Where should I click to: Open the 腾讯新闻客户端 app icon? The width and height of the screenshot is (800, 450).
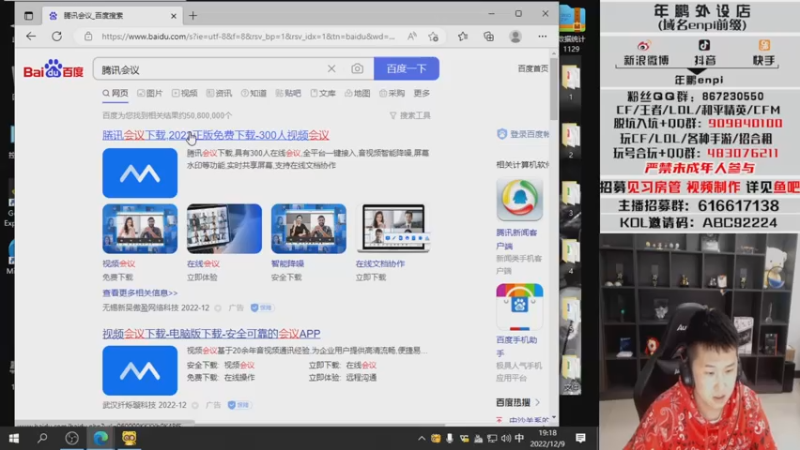[519, 199]
